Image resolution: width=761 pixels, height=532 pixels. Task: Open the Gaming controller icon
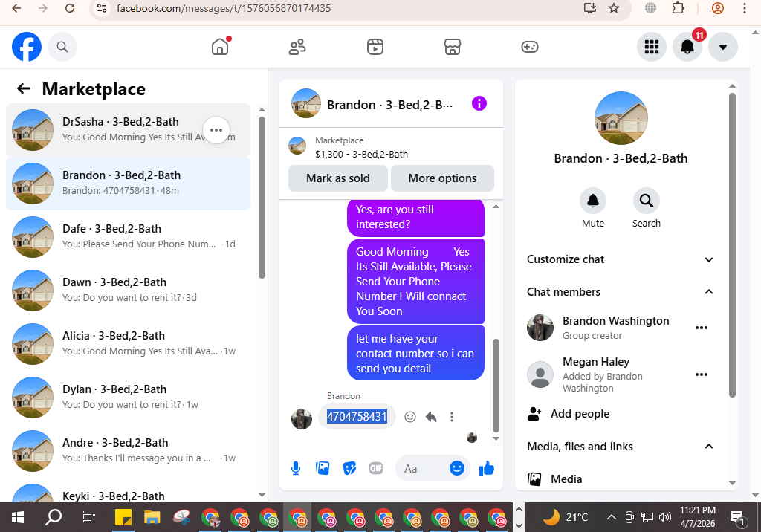tap(529, 47)
